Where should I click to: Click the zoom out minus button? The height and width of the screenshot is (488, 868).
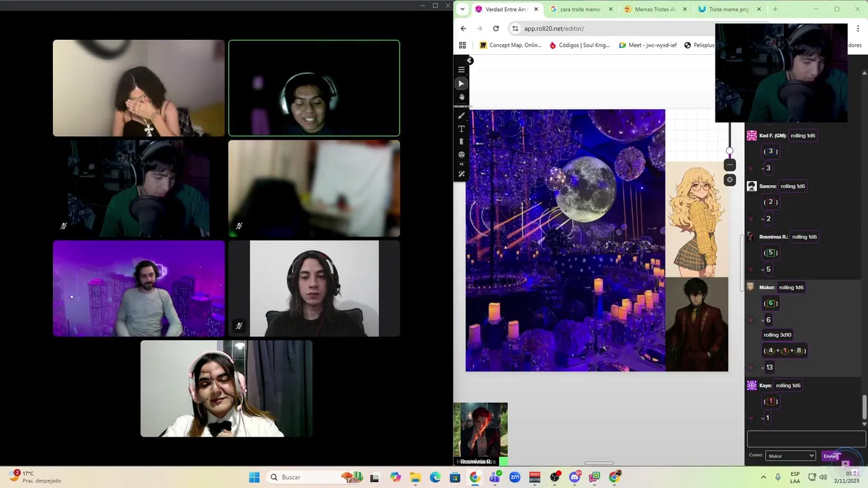tap(730, 165)
